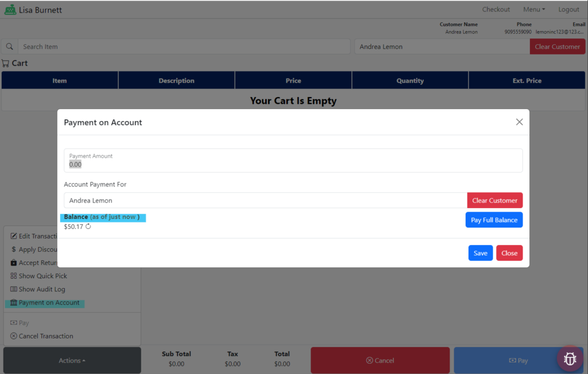Click the green store logo icon

coord(10,9)
